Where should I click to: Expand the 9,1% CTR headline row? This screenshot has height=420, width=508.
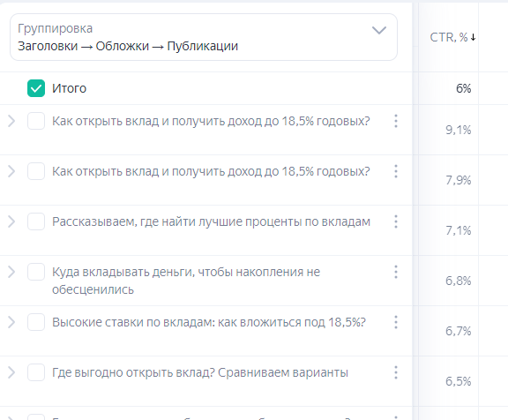pyautogui.click(x=11, y=121)
